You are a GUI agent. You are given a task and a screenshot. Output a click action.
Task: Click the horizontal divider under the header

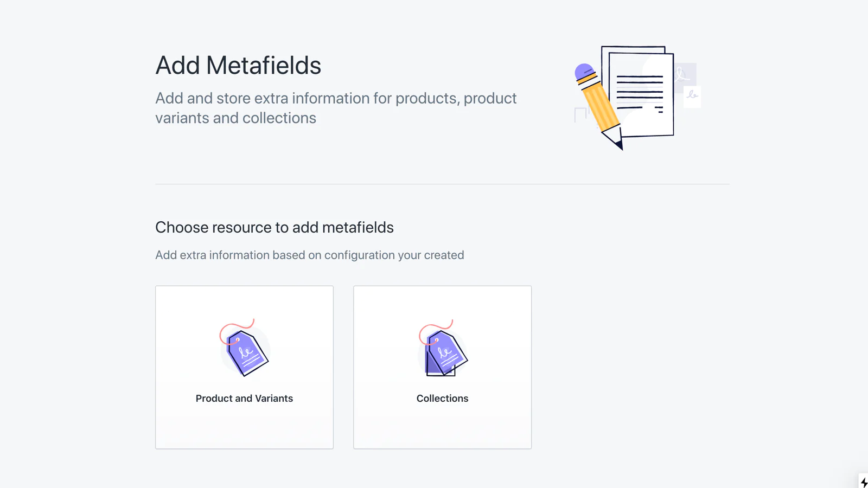[x=442, y=184]
